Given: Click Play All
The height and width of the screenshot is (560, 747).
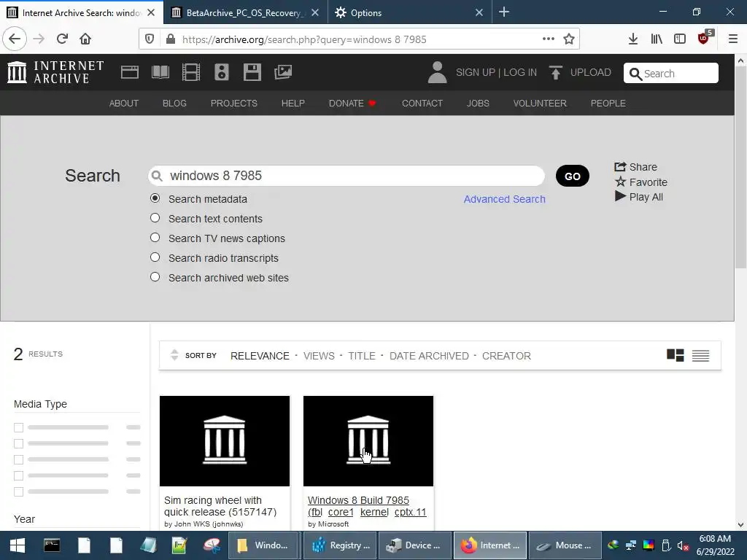Looking at the screenshot, I should pos(639,197).
